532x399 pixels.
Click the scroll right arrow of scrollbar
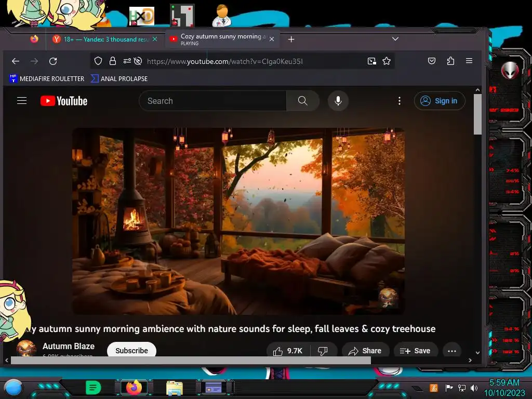coord(470,361)
